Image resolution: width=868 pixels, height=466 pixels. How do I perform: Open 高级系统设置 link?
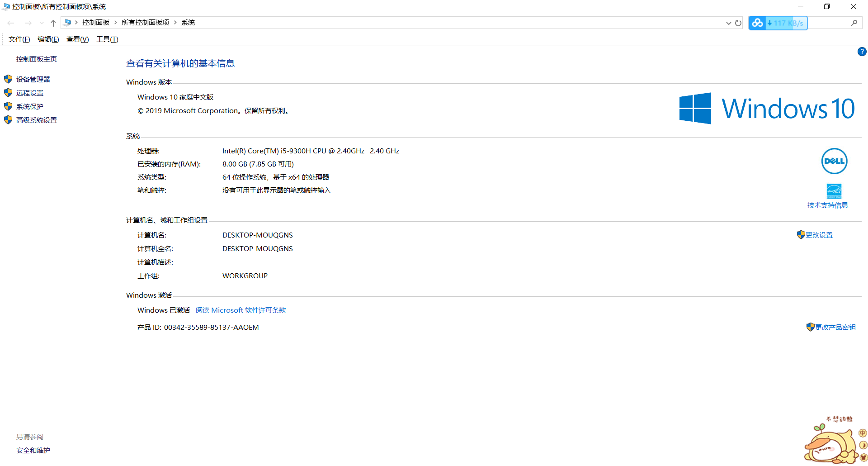pos(37,120)
